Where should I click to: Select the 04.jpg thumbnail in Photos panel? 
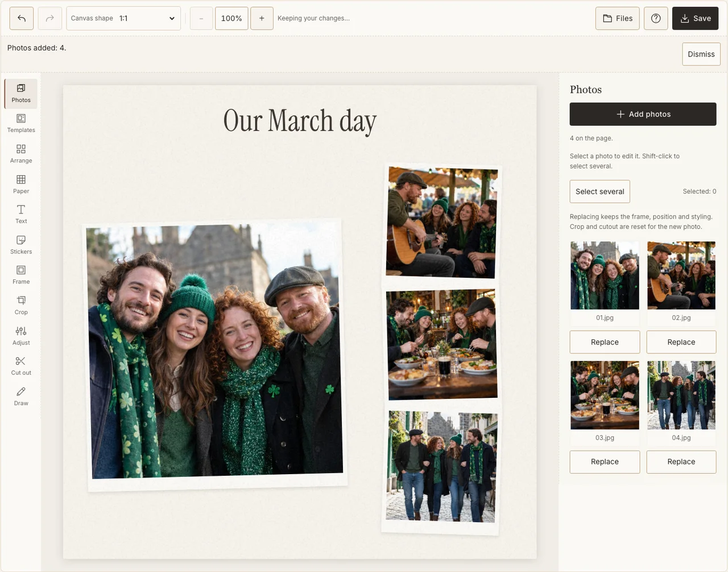click(x=681, y=395)
